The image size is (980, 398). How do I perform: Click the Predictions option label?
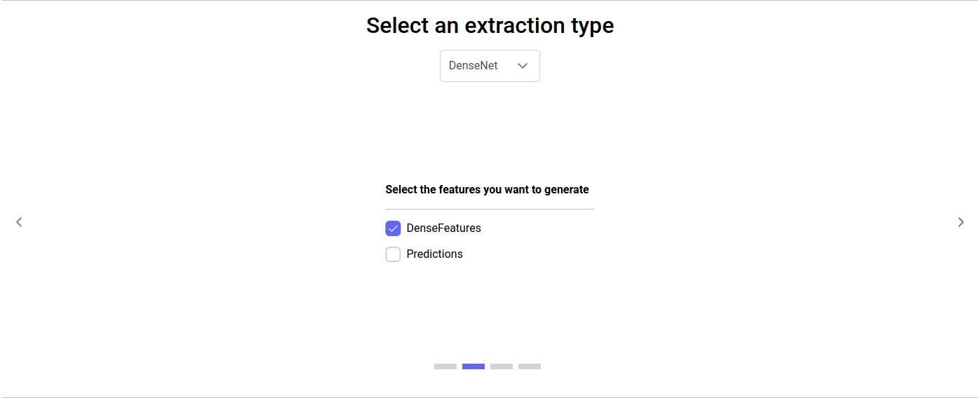point(434,254)
